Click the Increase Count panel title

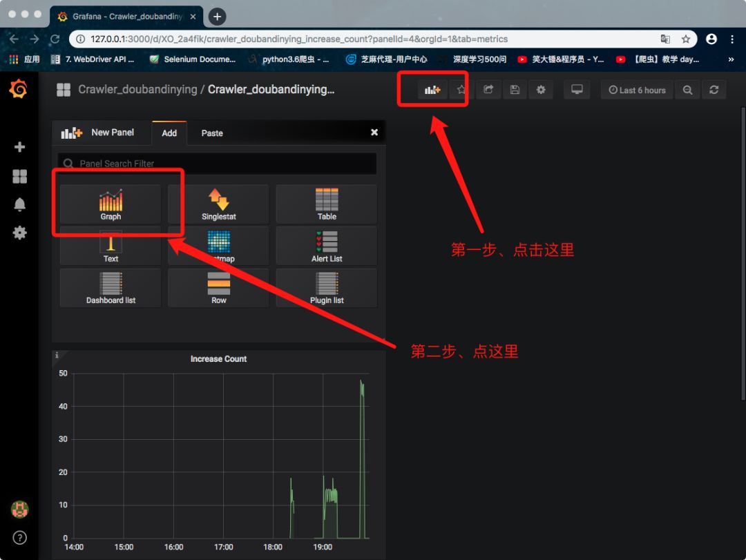coord(218,359)
